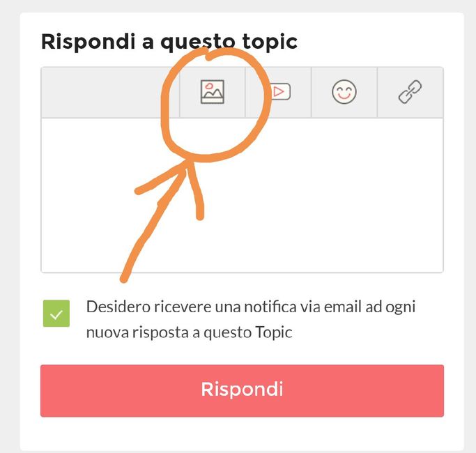Click the insert image icon
The image size is (476, 453).
(x=213, y=92)
